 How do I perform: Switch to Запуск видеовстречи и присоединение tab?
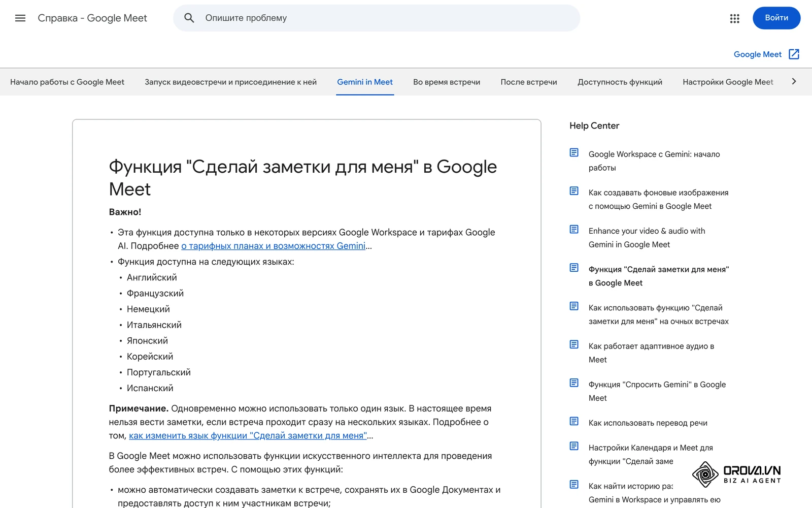coord(230,82)
